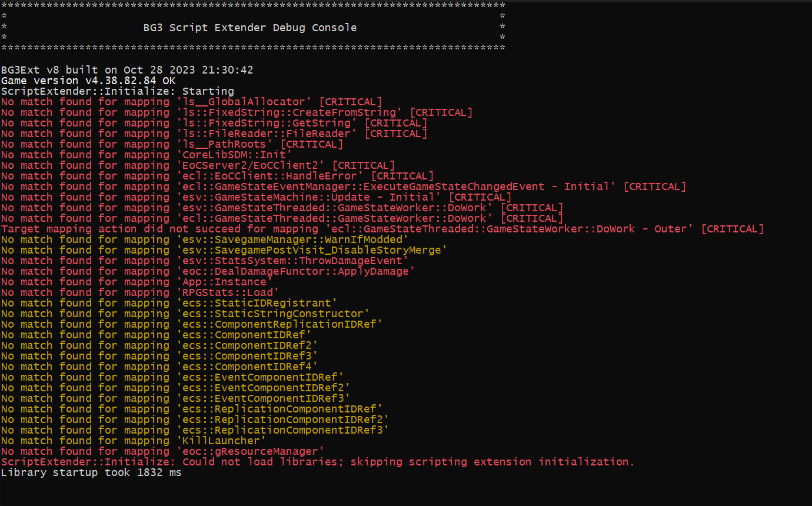Click the Target mapping action did not succeed line
Screen dimensions: 812x506
(382, 228)
